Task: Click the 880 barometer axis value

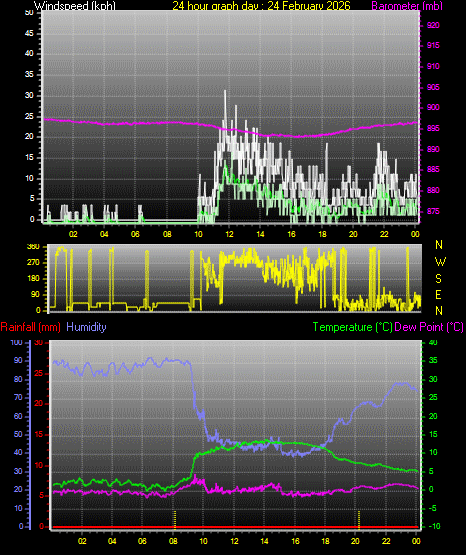Action: pos(433,190)
